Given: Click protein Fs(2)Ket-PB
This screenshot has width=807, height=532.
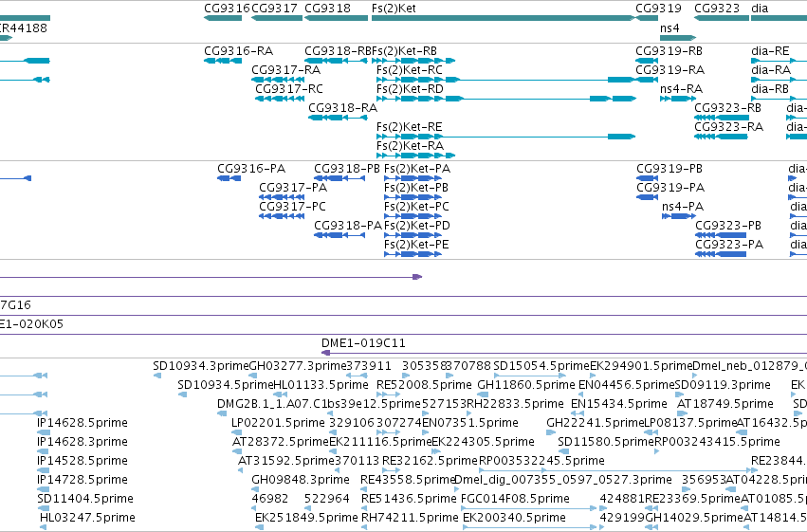Looking at the screenshot, I should coord(413,197).
